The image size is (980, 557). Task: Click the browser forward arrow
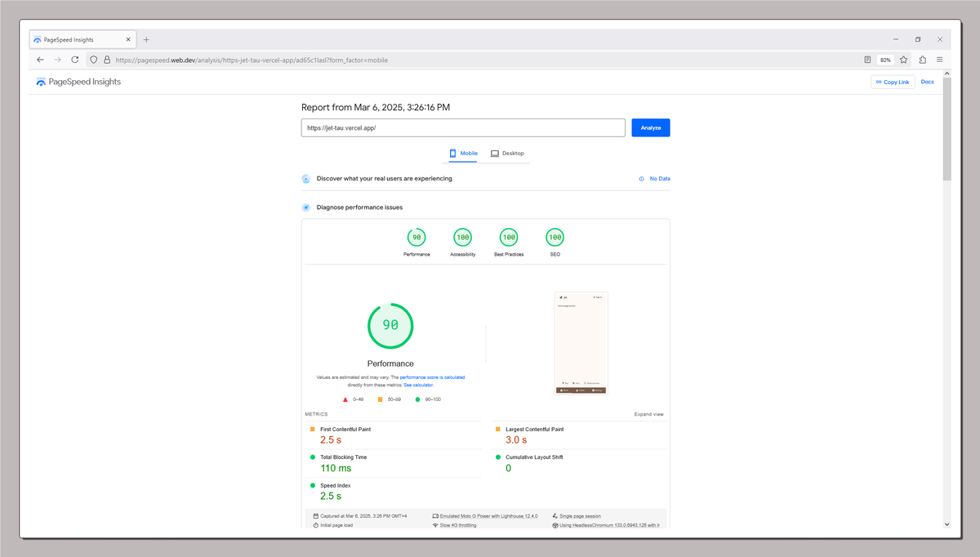coord(58,60)
